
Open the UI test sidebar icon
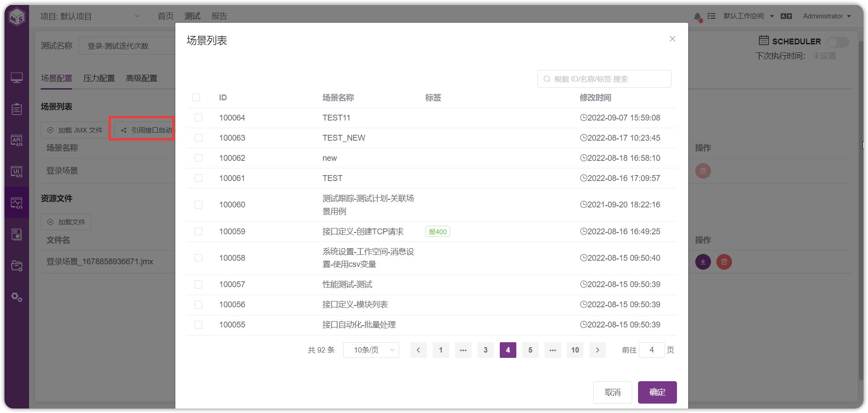pyautogui.click(x=17, y=172)
